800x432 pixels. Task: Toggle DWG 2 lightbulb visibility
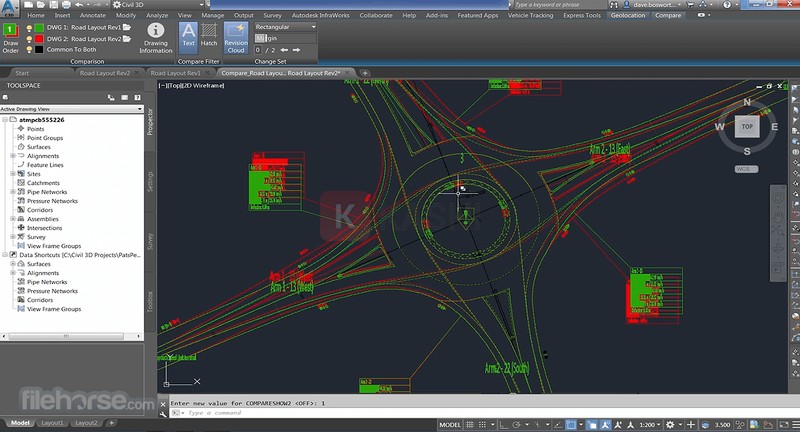pyautogui.click(x=30, y=39)
